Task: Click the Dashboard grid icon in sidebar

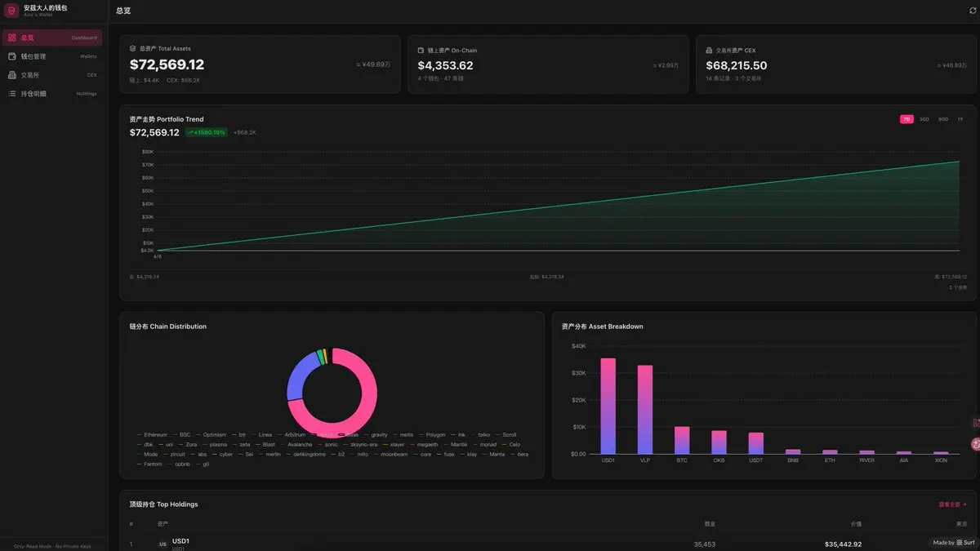Action: [x=12, y=38]
